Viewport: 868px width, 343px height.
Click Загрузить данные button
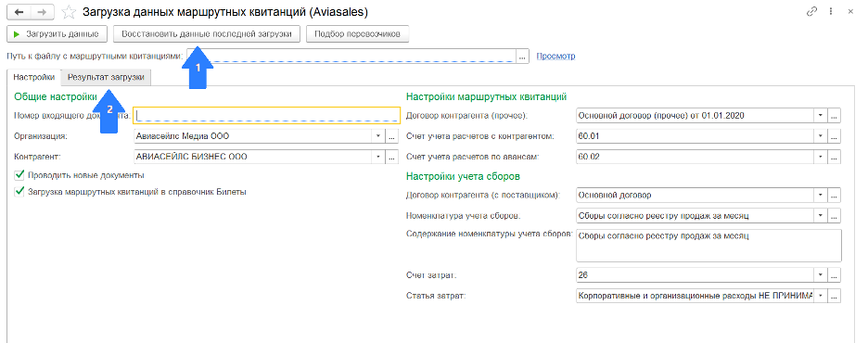click(57, 33)
